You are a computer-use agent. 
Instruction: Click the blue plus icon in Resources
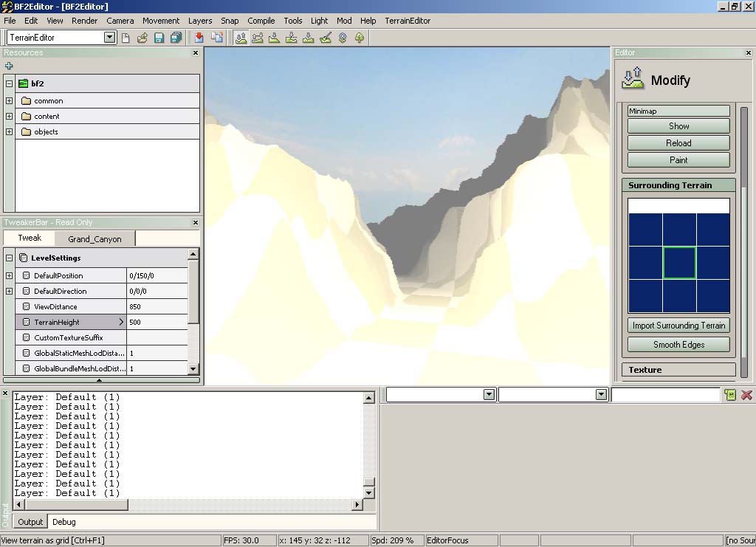[9, 66]
